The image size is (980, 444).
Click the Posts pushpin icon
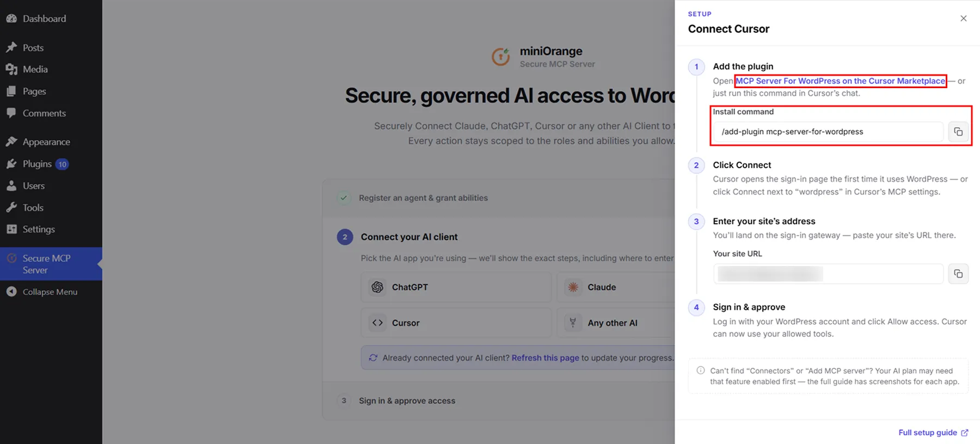coord(11,47)
